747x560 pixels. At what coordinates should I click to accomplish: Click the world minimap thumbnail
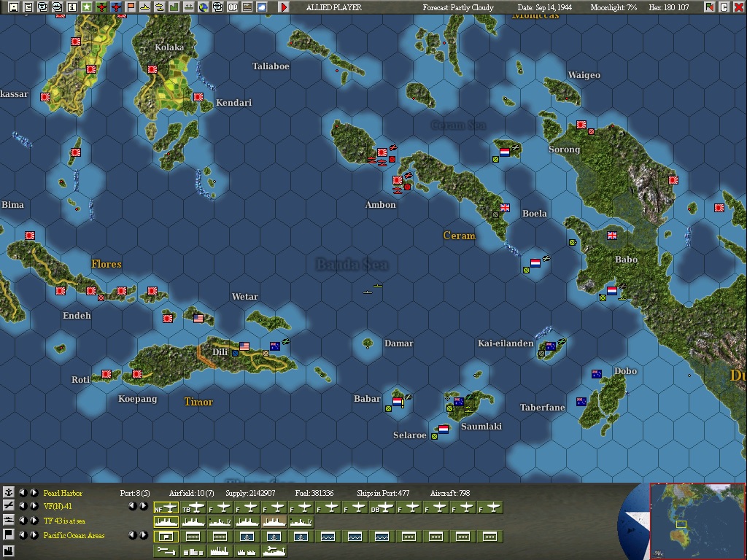coord(697,521)
